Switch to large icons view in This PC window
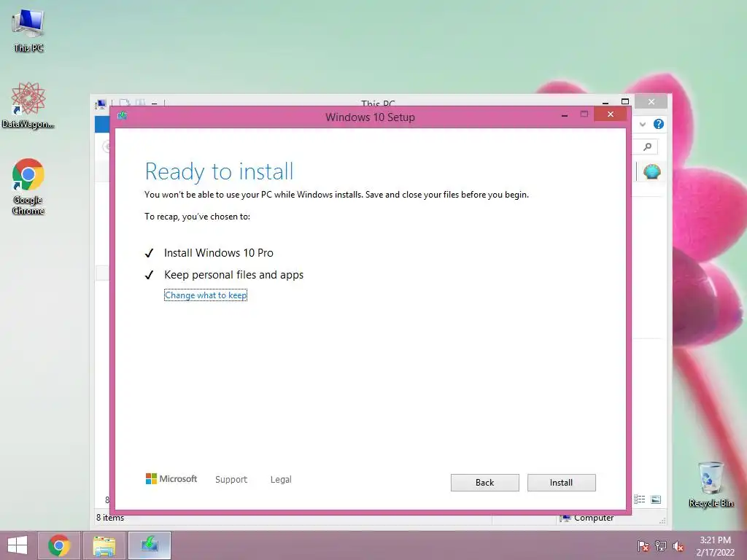This screenshot has width=747, height=560. [656, 499]
